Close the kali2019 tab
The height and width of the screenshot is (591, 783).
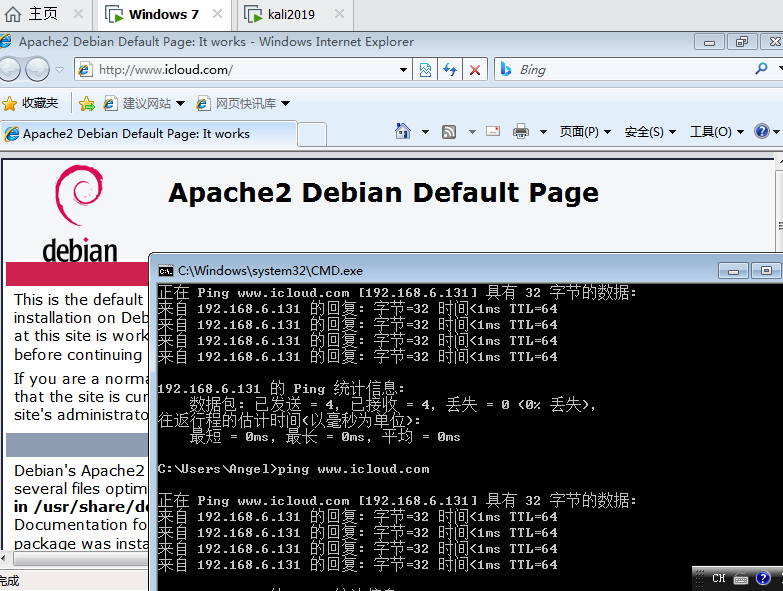(x=340, y=14)
